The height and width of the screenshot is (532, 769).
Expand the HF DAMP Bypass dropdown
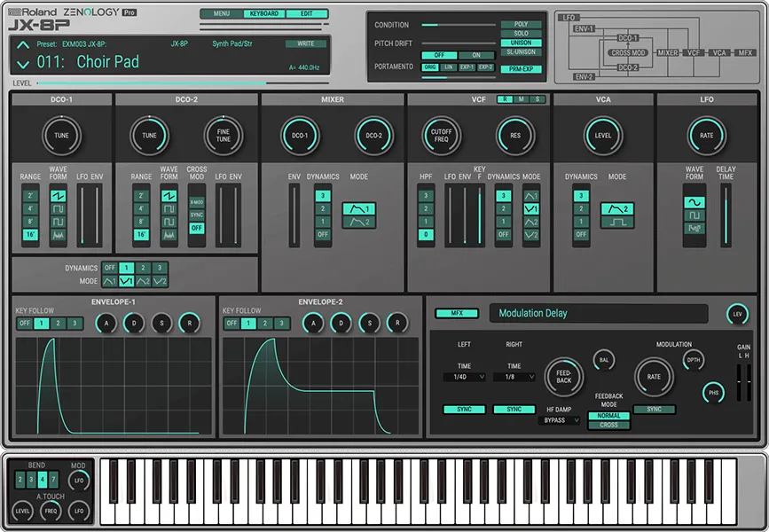(x=559, y=420)
